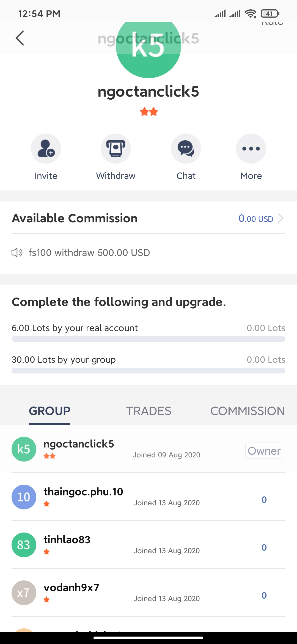Open the Invite friend icon
The width and height of the screenshot is (297, 644).
(x=46, y=149)
